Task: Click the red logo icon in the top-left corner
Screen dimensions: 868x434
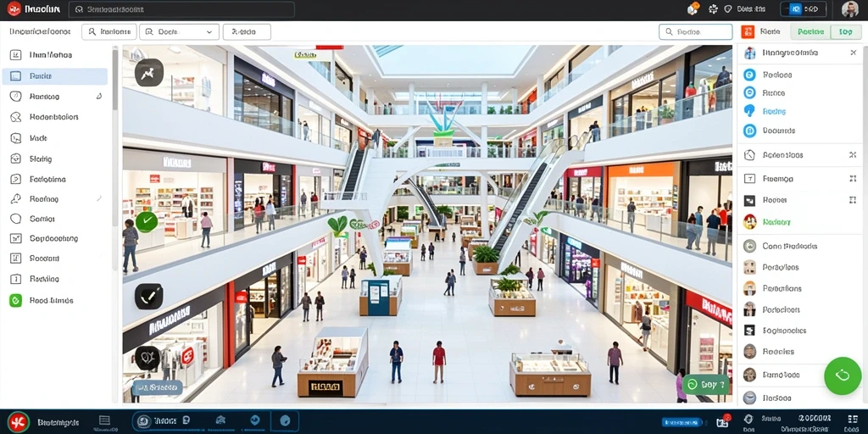Action: [x=14, y=8]
